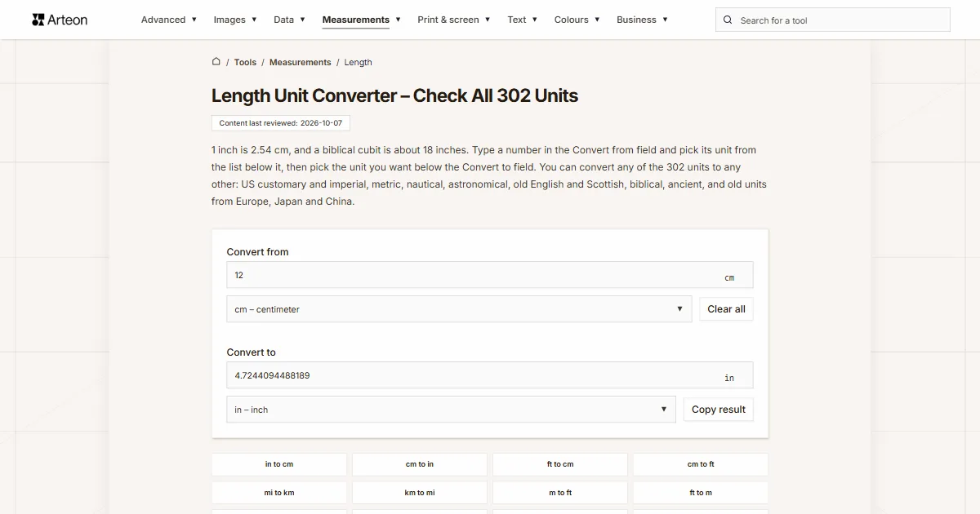Click the Convert to label
Viewport: 980px width, 514px height.
pos(251,352)
